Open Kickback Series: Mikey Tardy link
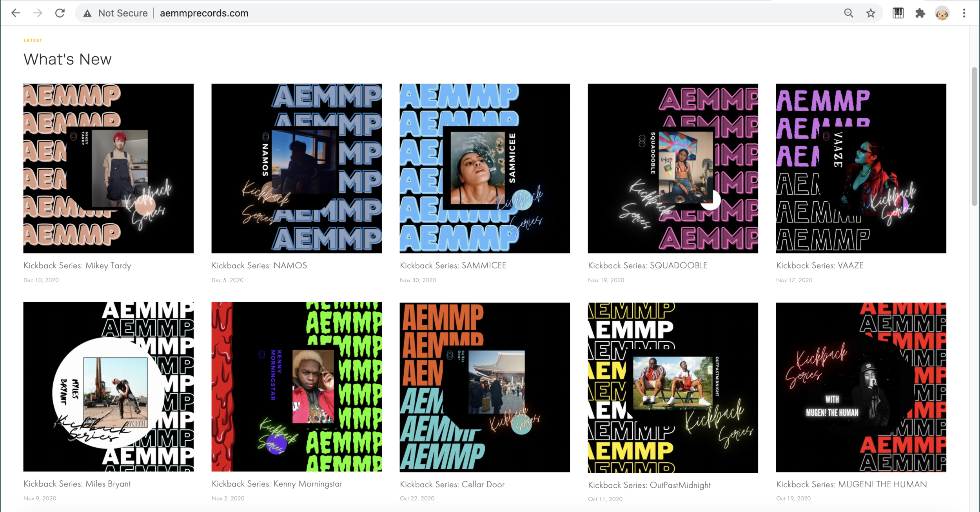The width and height of the screenshot is (980, 512). (77, 265)
